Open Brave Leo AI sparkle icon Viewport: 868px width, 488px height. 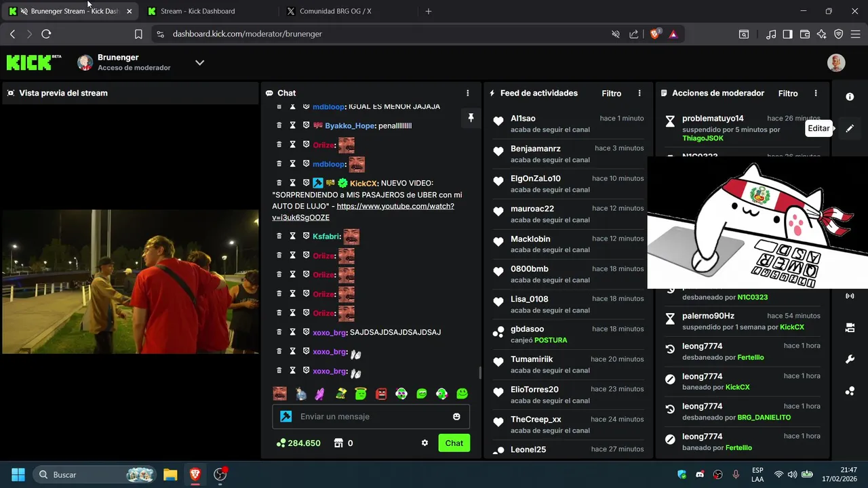coord(821,34)
